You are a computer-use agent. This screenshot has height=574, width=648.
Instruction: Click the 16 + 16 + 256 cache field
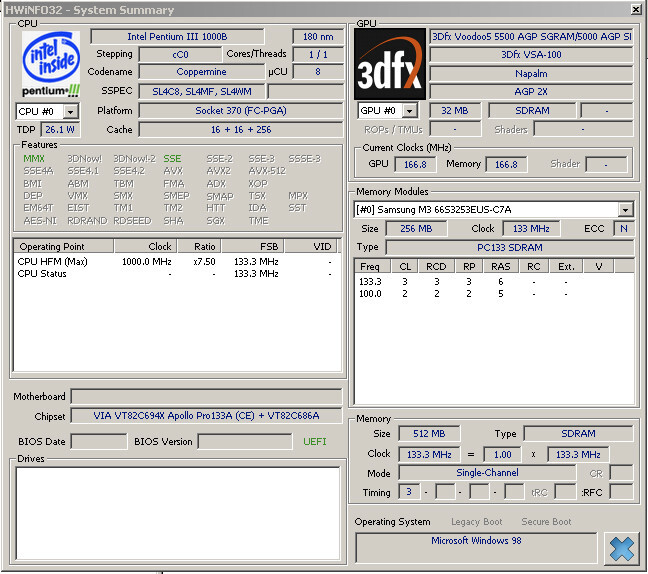point(241,130)
